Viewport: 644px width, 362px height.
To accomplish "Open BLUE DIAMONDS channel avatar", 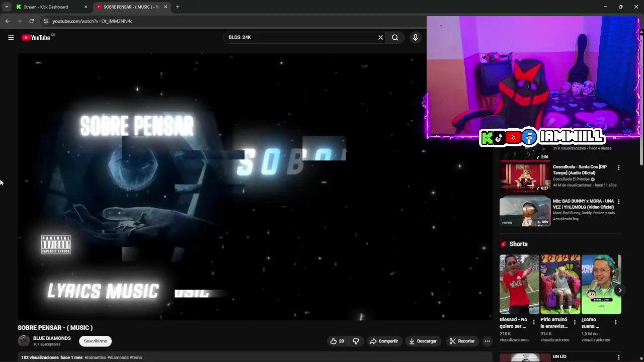I will point(24,341).
